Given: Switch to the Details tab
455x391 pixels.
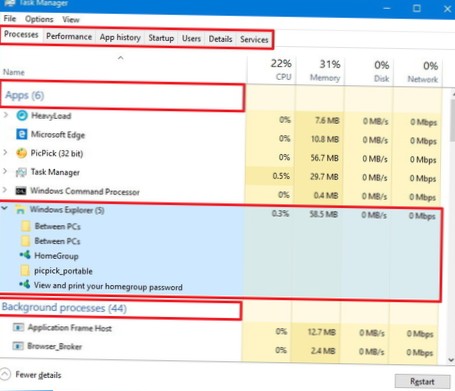Looking at the screenshot, I should tap(220, 39).
